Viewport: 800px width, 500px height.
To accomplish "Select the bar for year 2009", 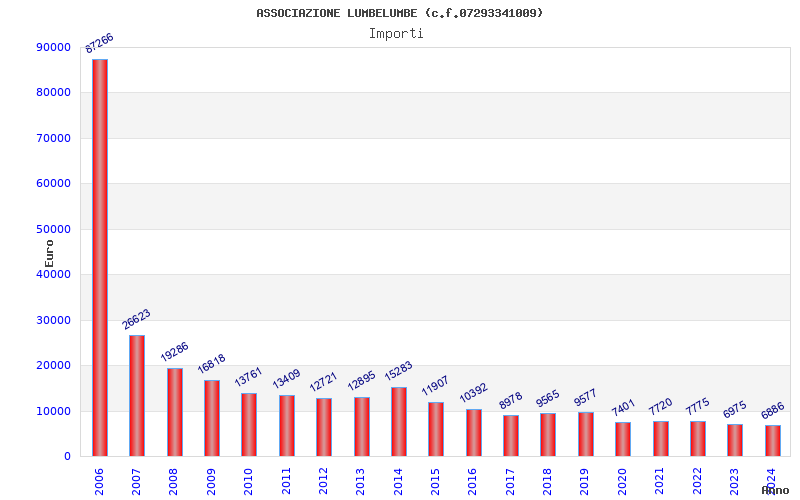I will [212, 418].
